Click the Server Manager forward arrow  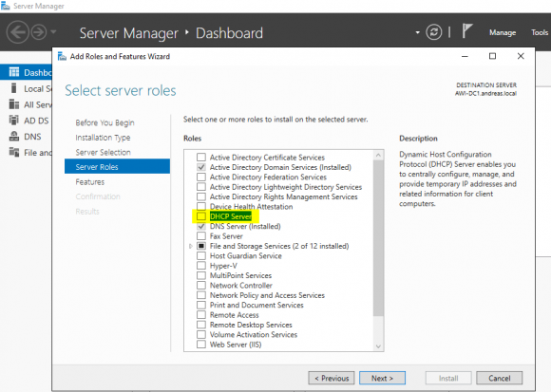(x=39, y=32)
